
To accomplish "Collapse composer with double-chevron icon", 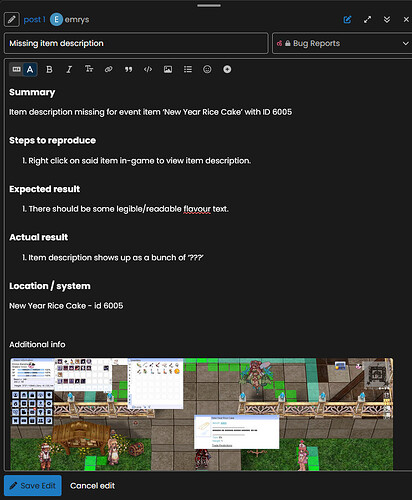I will (x=387, y=20).
